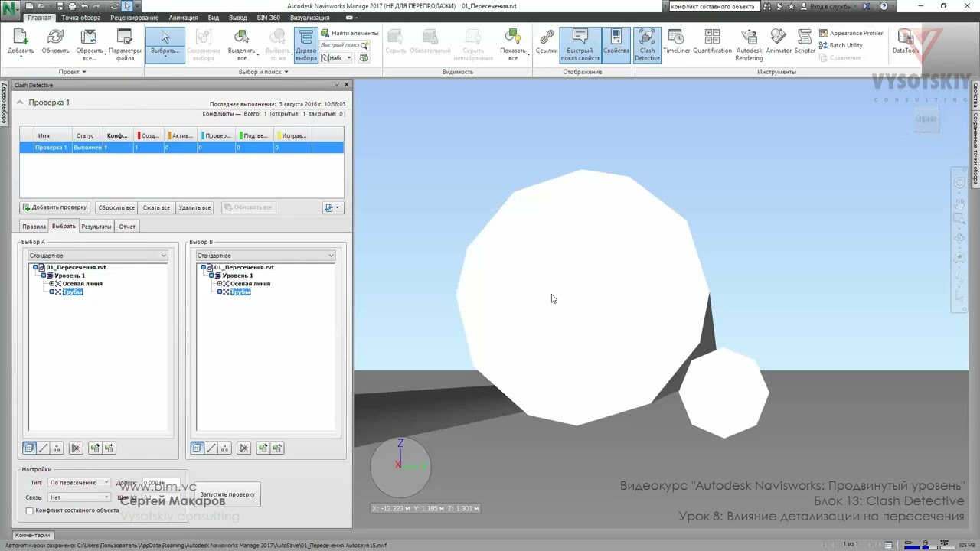
Task: Select the Проверка 1 row in tests table
Action: point(181,147)
